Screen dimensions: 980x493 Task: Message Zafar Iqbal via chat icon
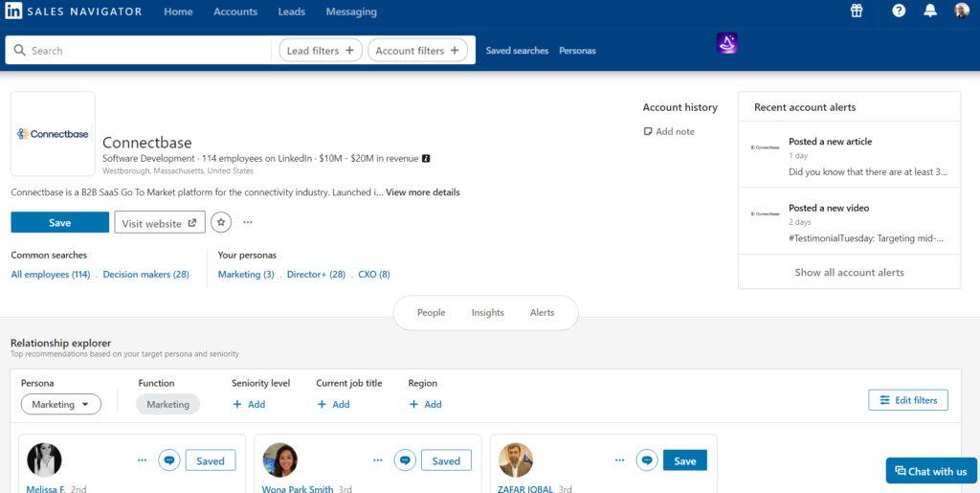tap(647, 459)
